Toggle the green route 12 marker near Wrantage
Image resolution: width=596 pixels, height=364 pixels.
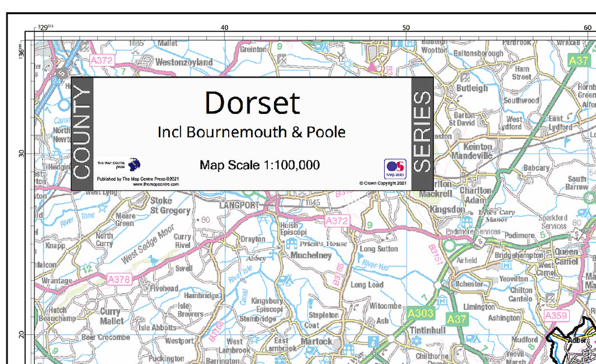coord(87,269)
